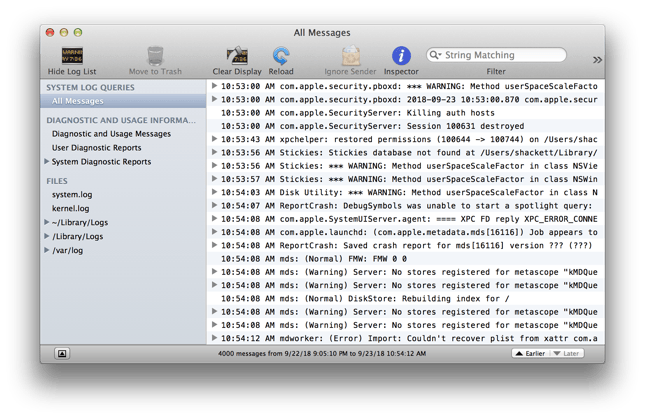The width and height of the screenshot is (645, 419).
Task: Expand the /Library/Logs folder
Action: pos(46,236)
